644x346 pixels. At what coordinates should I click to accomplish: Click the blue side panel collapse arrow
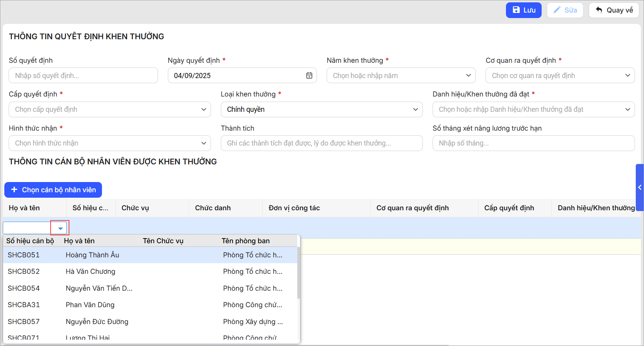pyautogui.click(x=640, y=188)
